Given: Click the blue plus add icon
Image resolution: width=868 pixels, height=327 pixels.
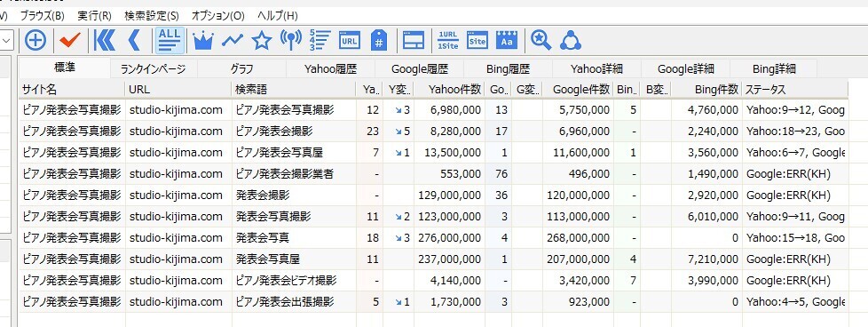Looking at the screenshot, I should (x=36, y=41).
